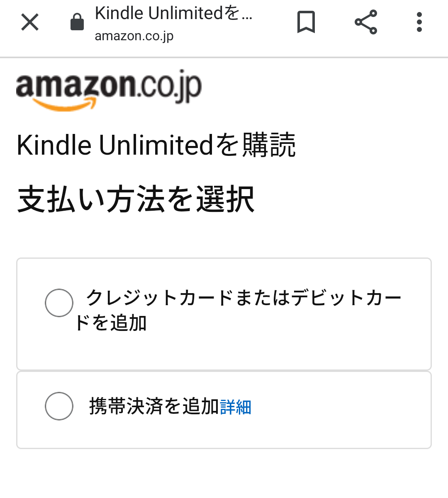
Task: Open the share icon in the toolbar
Action: (x=366, y=22)
